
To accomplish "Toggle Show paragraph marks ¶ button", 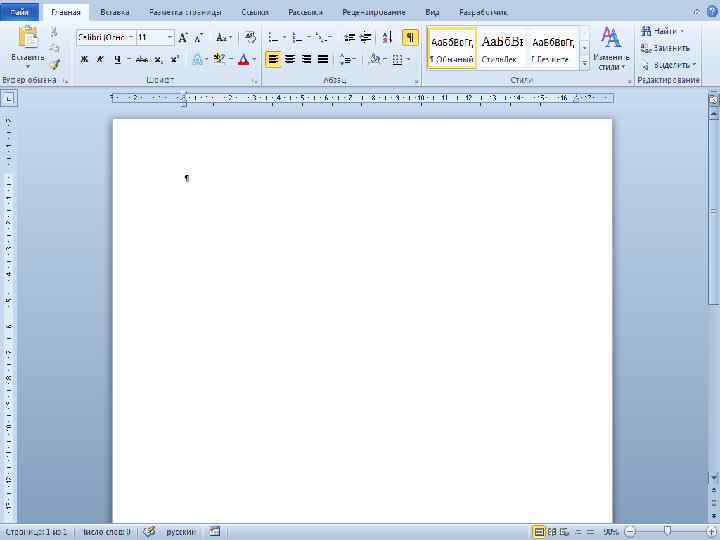I will tap(410, 38).
